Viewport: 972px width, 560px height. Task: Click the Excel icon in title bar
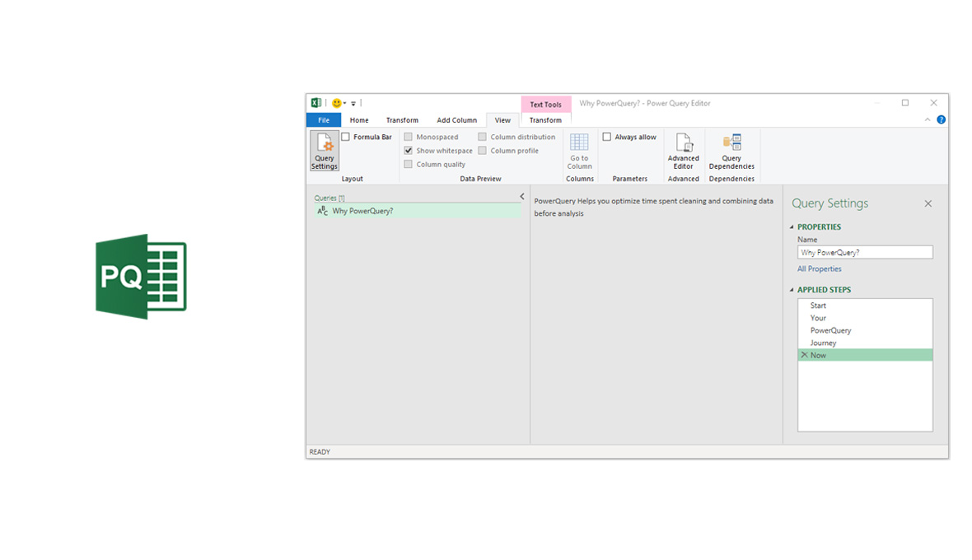[x=316, y=103]
